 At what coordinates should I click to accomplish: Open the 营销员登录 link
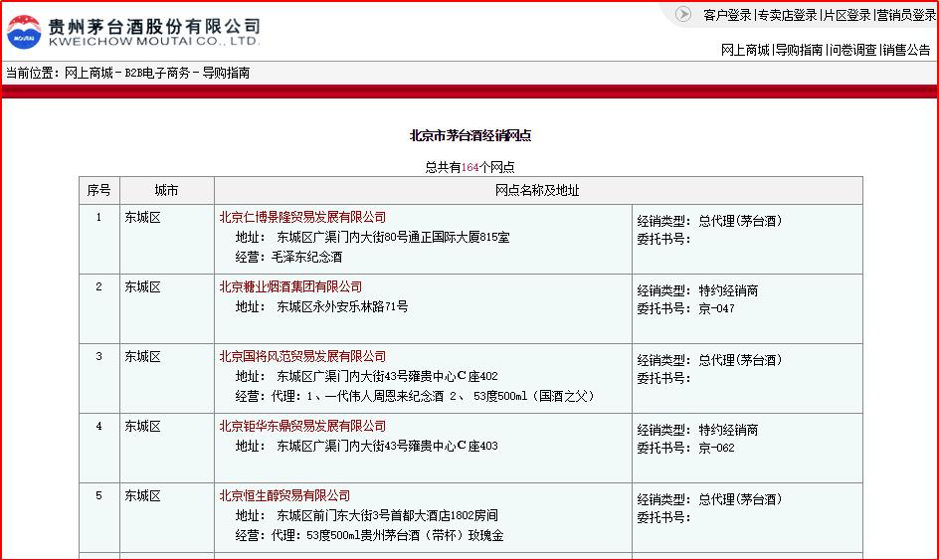906,16
